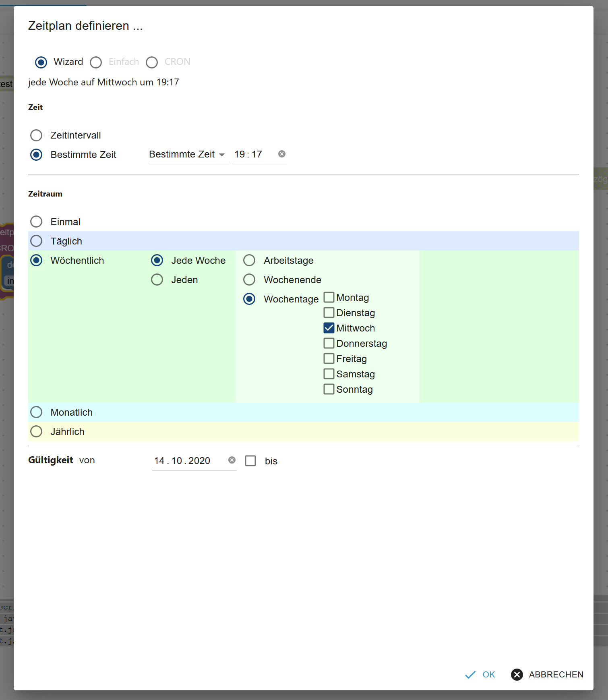Choose Arbeitstage for weekly schedule
Image resolution: width=608 pixels, height=700 pixels.
(x=249, y=260)
